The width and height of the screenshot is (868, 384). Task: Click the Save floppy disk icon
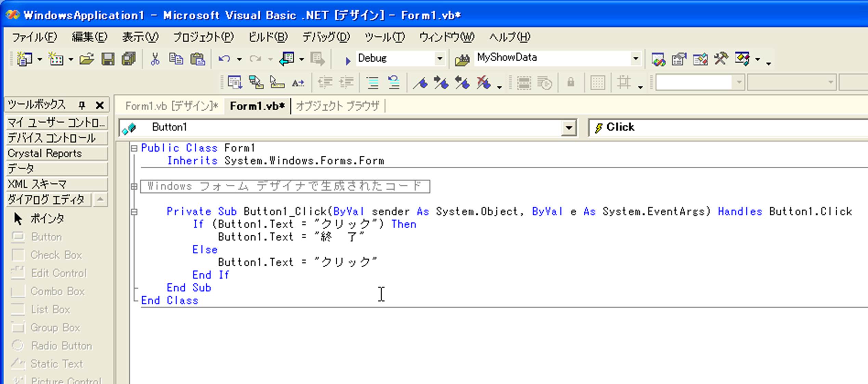[x=108, y=59]
